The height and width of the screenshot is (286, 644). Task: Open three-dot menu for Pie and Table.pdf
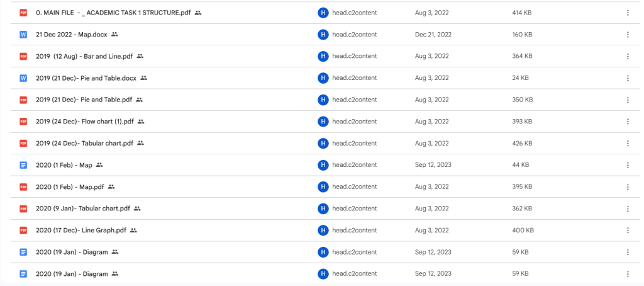pyautogui.click(x=627, y=100)
